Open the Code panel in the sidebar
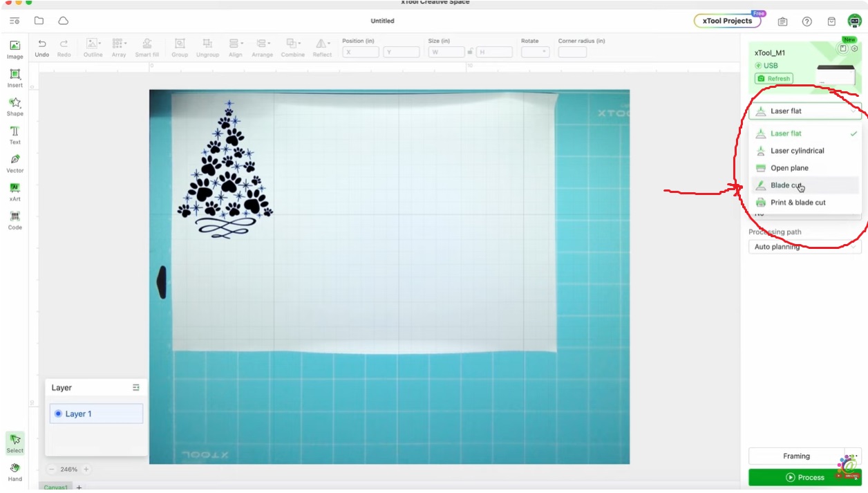 pyautogui.click(x=15, y=218)
